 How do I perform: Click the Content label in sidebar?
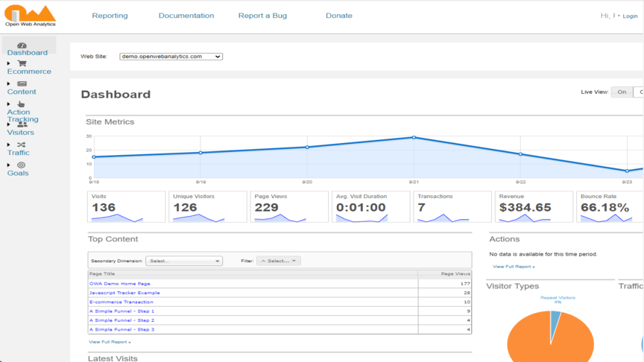pos(22,92)
